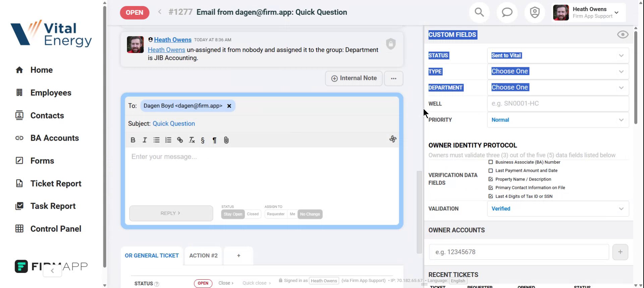Go back with arrow before ticket number
Image resolution: width=644 pixels, height=288 pixels.
(x=160, y=12)
